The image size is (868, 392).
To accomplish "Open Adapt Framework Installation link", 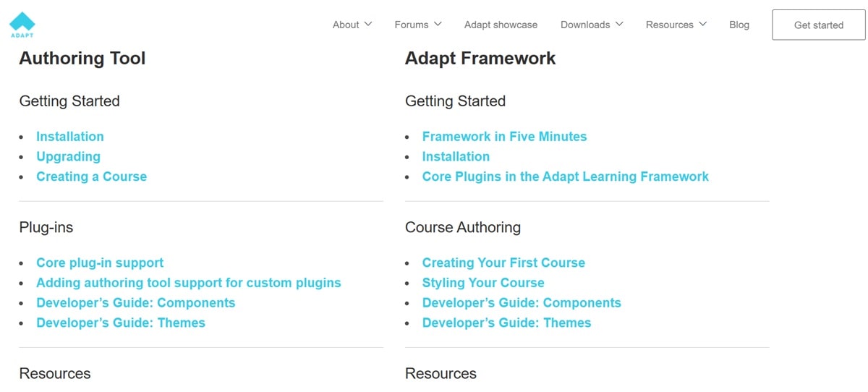I will click(456, 156).
